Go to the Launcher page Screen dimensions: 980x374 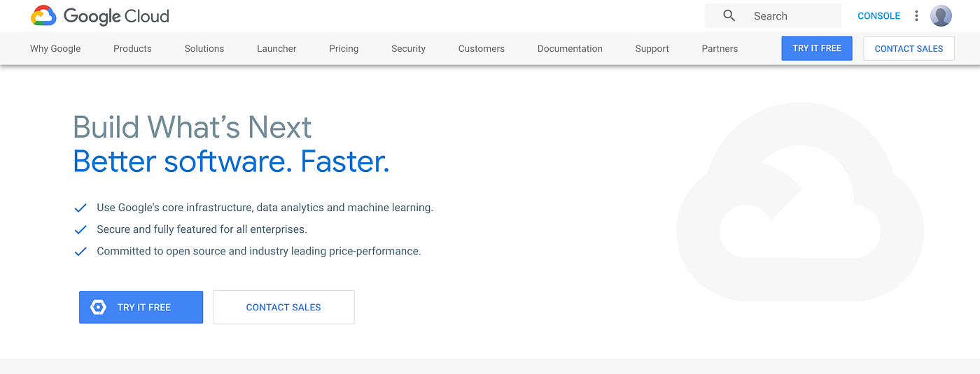[x=276, y=48]
